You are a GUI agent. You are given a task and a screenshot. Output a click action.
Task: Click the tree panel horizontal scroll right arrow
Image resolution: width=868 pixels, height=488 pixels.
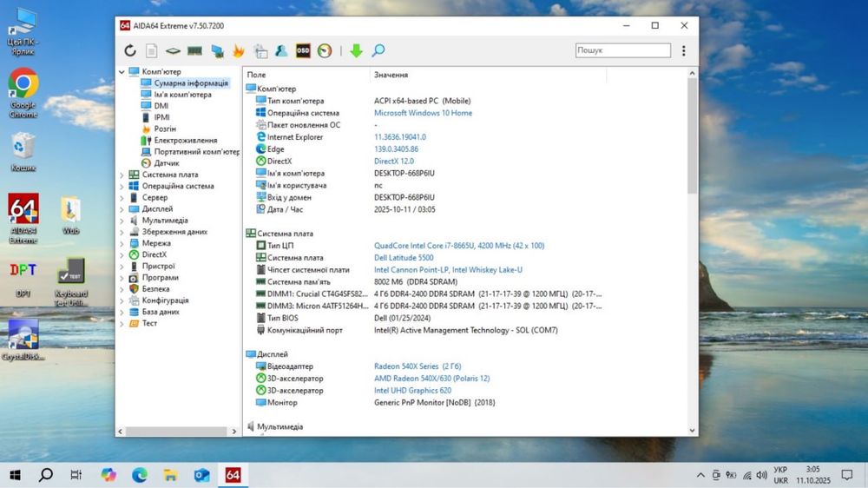234,431
